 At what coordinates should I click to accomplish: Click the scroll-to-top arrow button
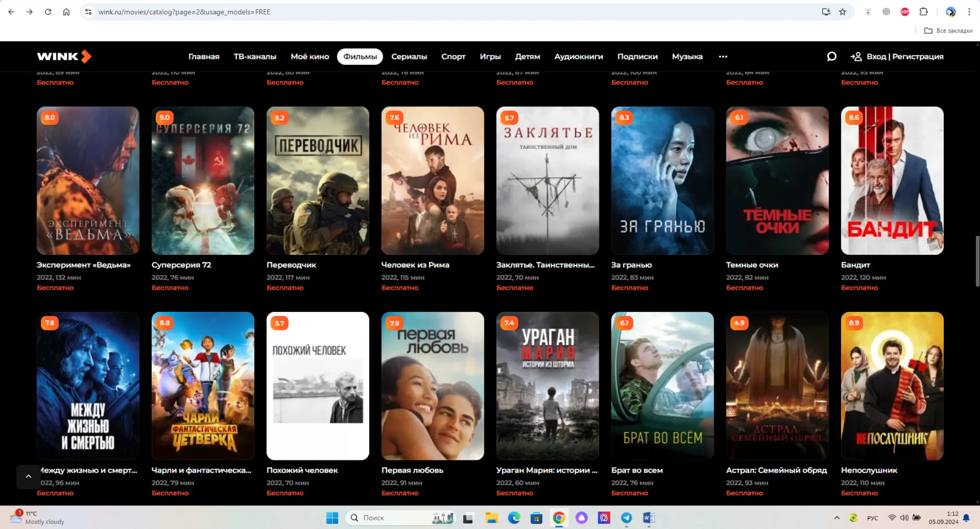click(28, 476)
